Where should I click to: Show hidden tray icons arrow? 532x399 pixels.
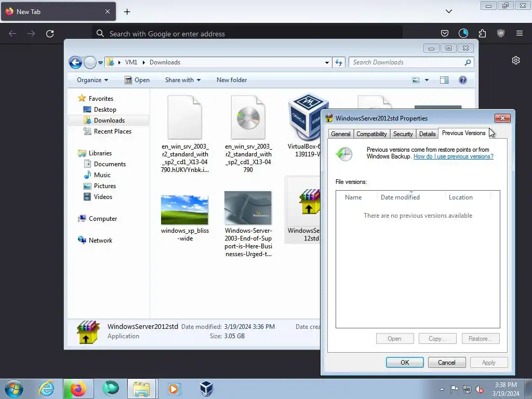(442, 389)
